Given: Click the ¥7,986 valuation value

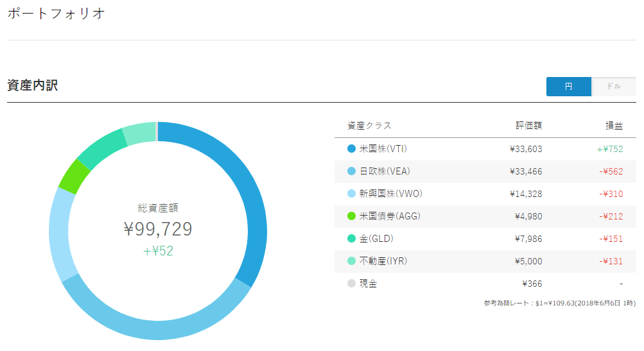Looking at the screenshot, I should tap(528, 239).
